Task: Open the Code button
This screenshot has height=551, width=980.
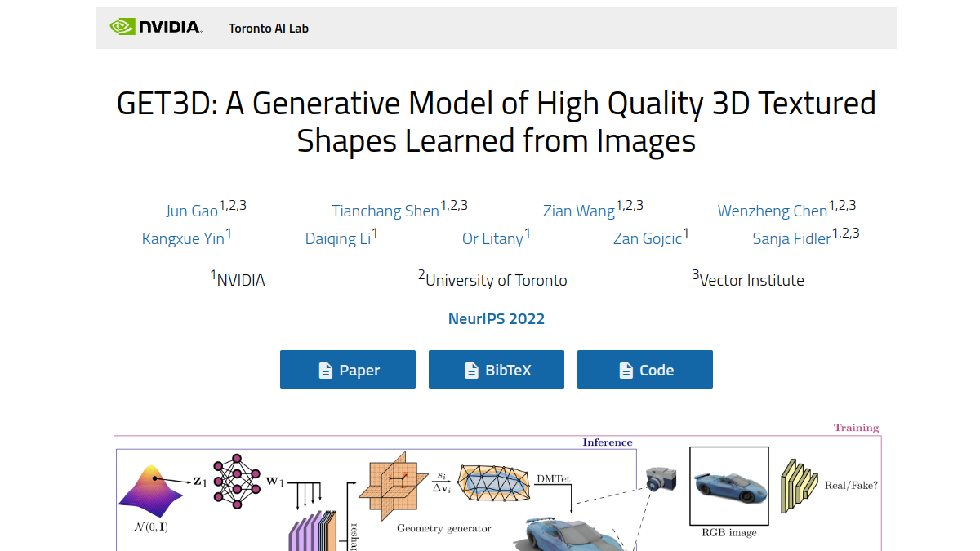Action: (x=645, y=370)
